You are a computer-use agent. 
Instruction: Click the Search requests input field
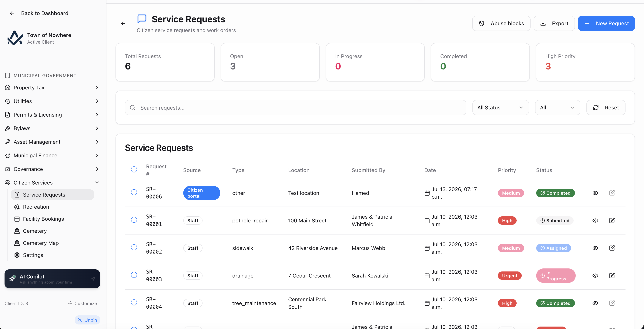pos(296,108)
